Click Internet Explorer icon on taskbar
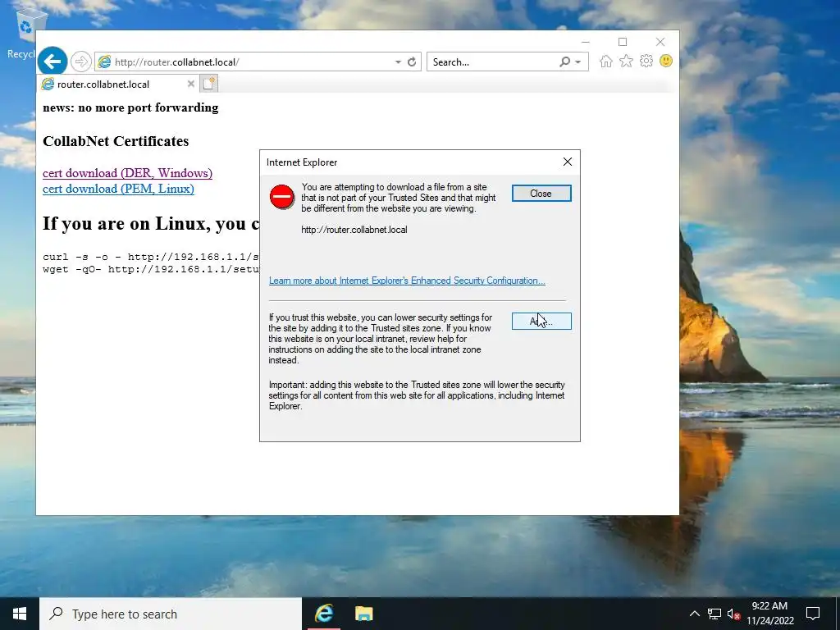 pos(323,614)
